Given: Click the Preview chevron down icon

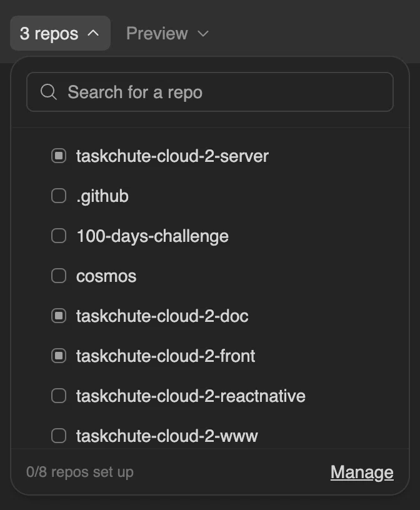Looking at the screenshot, I should pos(203,34).
